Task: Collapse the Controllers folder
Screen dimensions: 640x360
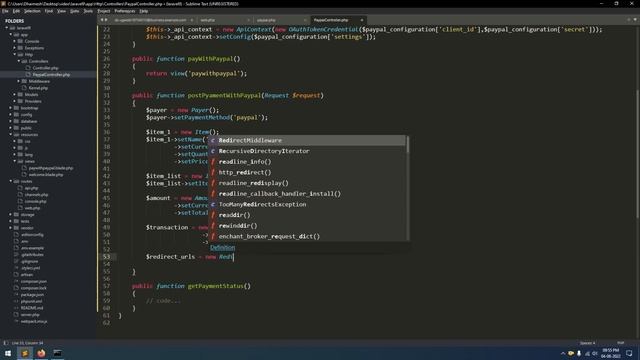Action: (19, 61)
